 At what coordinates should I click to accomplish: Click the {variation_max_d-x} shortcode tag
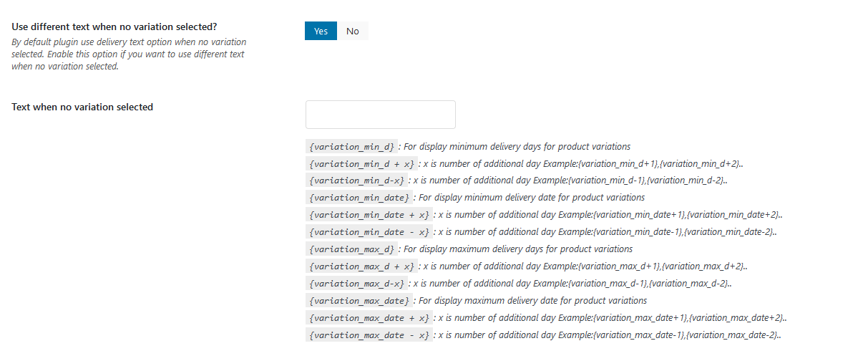click(356, 284)
